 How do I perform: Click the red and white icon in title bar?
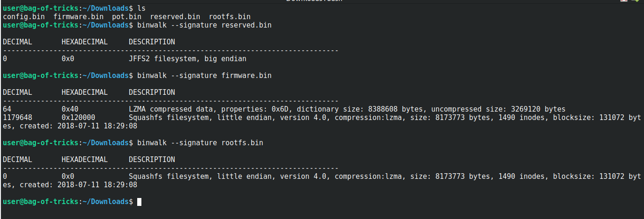tap(624, 1)
